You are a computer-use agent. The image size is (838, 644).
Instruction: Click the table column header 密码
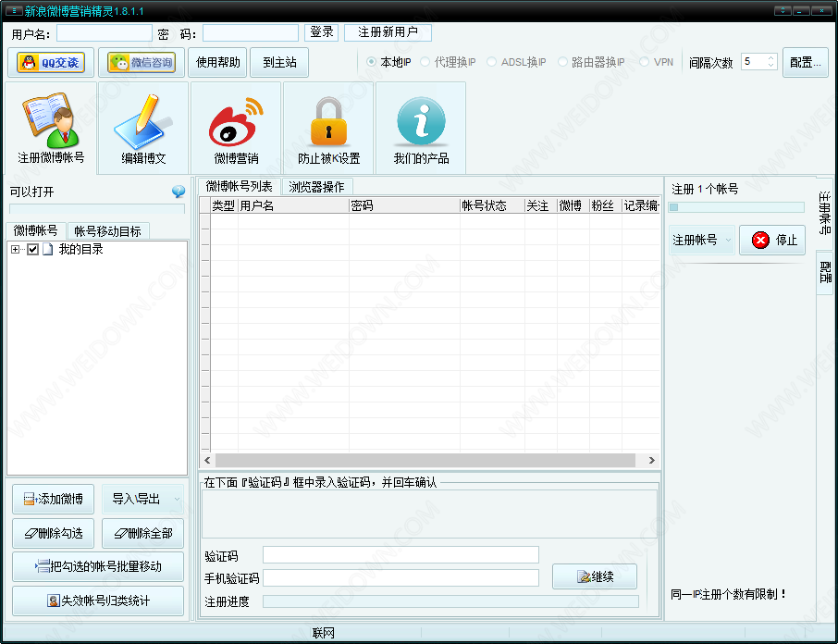coord(404,205)
